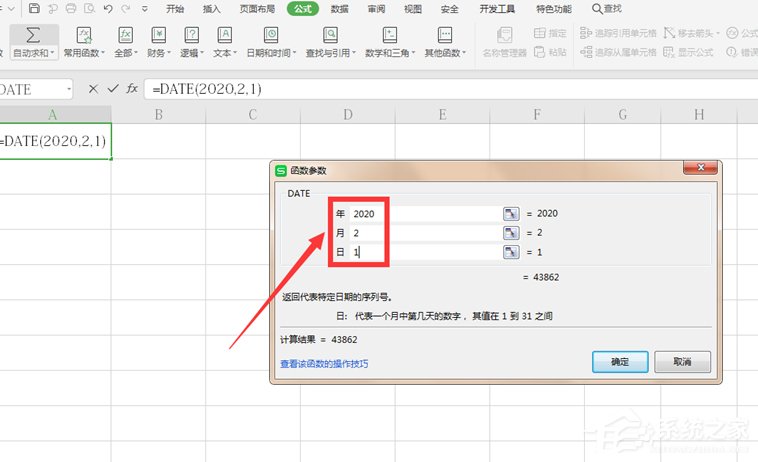
Task: Open the 页面布局 (Page Layout) tab
Action: [x=259, y=9]
